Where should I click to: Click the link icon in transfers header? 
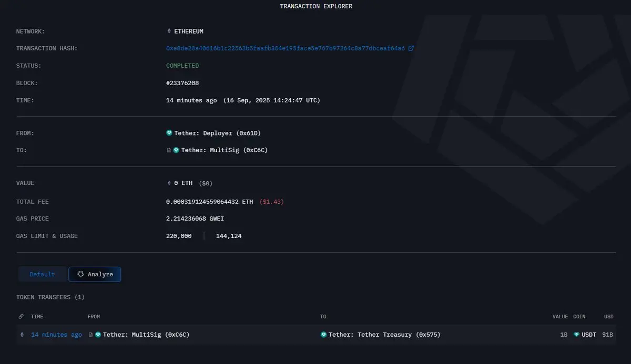(x=21, y=317)
